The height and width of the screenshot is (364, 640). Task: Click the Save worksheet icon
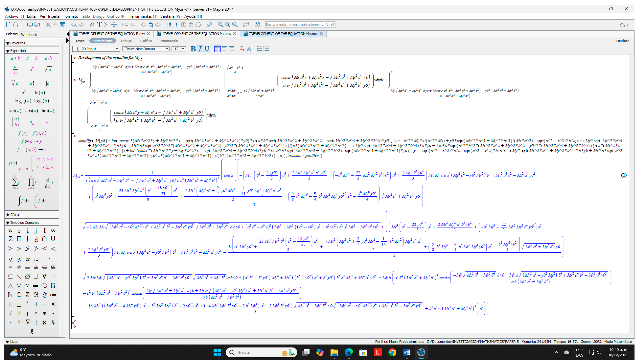coord(23,24)
